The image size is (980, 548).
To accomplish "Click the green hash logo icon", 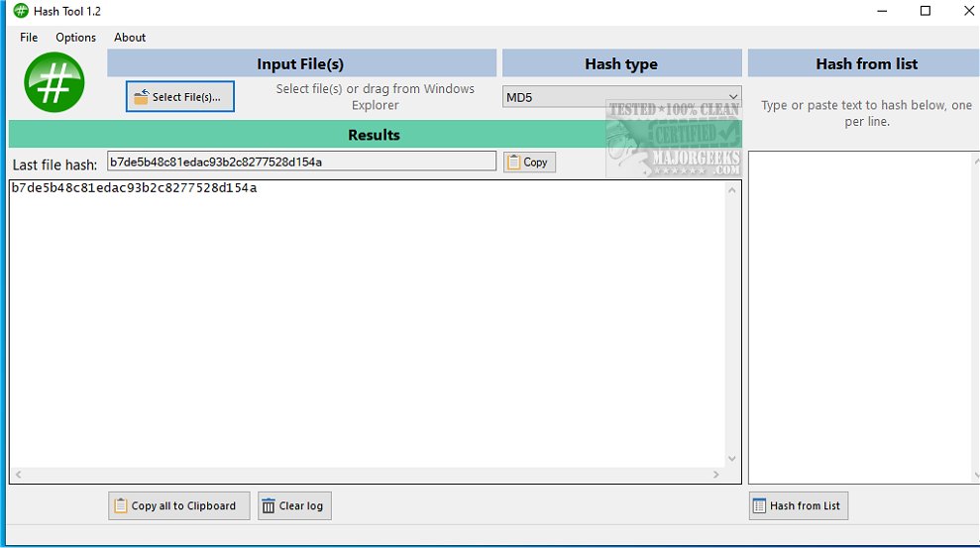I will click(54, 82).
